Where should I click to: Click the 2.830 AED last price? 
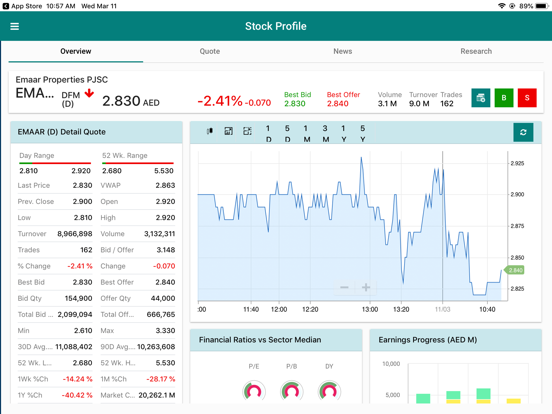(x=131, y=101)
